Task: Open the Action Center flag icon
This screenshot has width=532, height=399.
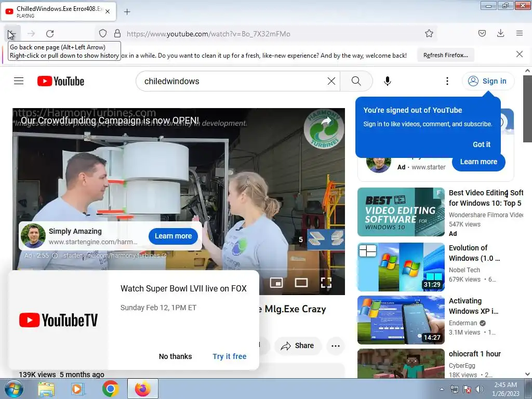Action: [x=467, y=389]
